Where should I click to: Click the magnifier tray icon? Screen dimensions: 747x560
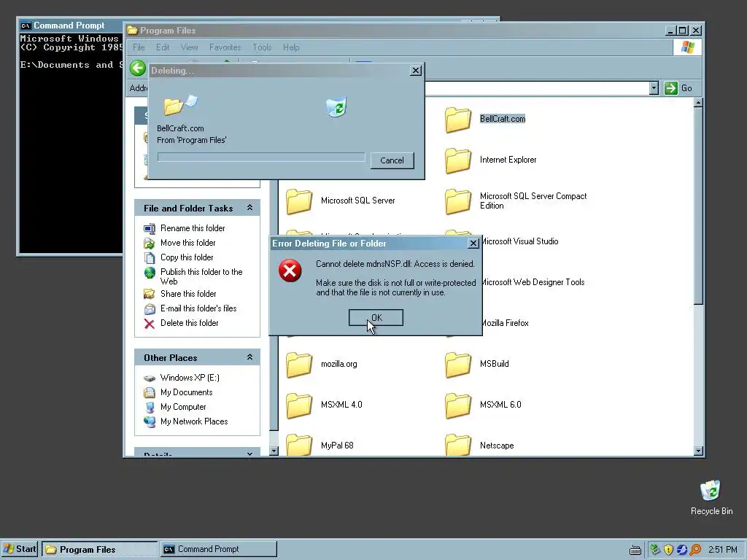(x=695, y=550)
